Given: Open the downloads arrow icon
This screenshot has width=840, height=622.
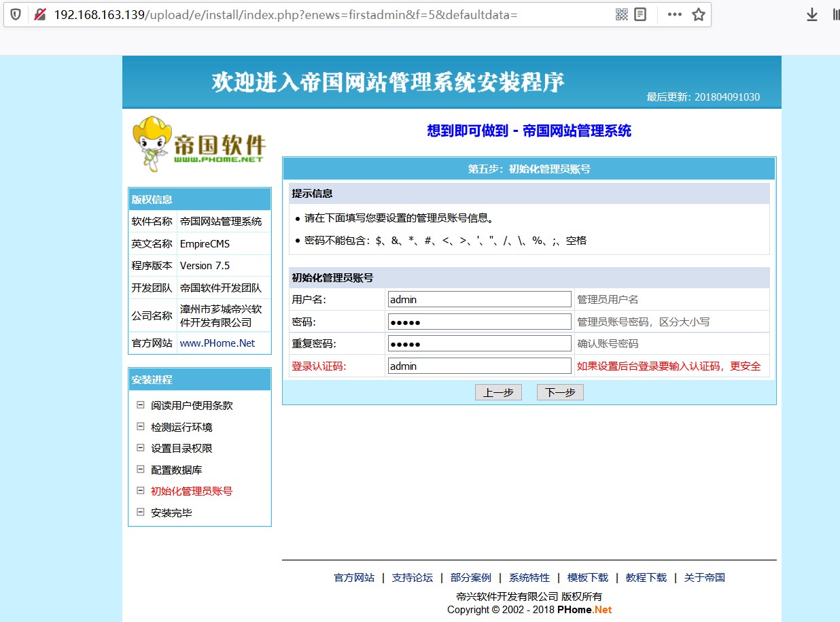Looking at the screenshot, I should [811, 14].
